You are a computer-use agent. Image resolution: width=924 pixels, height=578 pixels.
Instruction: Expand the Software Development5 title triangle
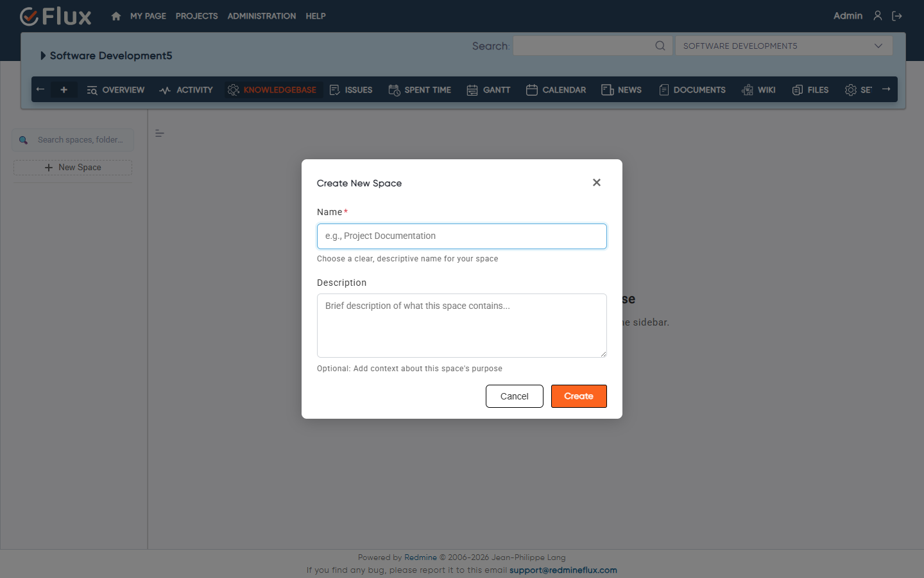click(x=43, y=56)
